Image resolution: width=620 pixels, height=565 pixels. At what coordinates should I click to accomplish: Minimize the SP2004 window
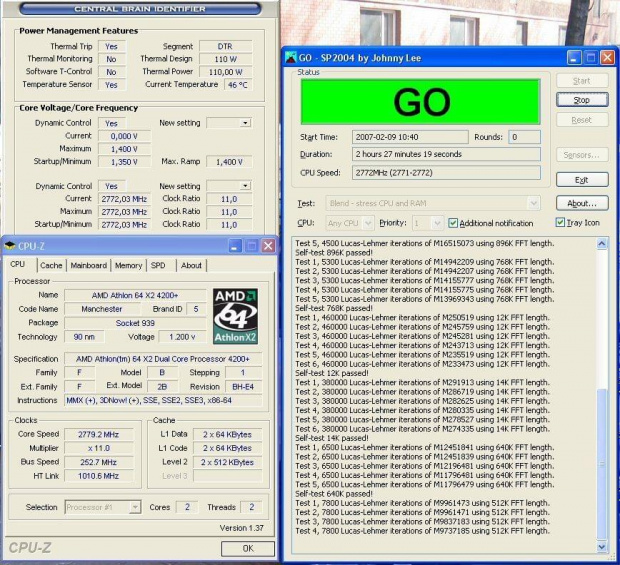[x=573, y=58]
